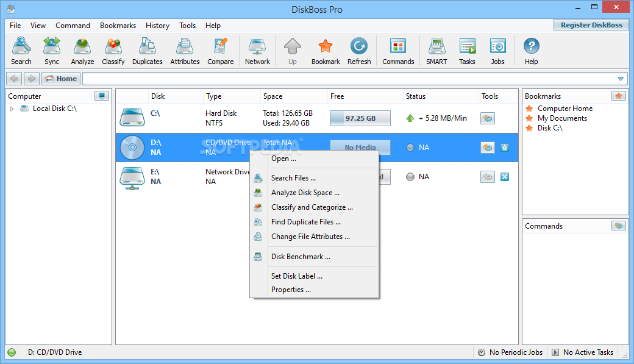This screenshot has height=364, width=634.
Task: Click the No Media free space bar
Action: coord(360,147)
